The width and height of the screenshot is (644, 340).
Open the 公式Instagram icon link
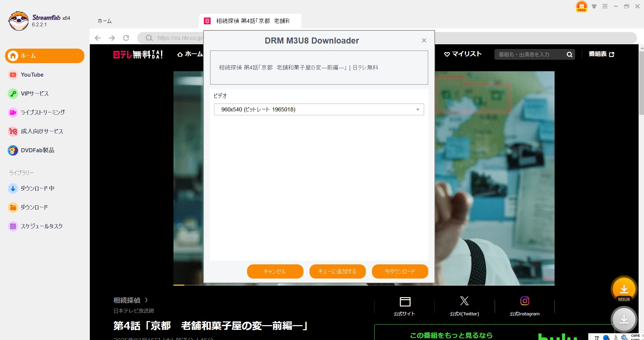coord(525,306)
